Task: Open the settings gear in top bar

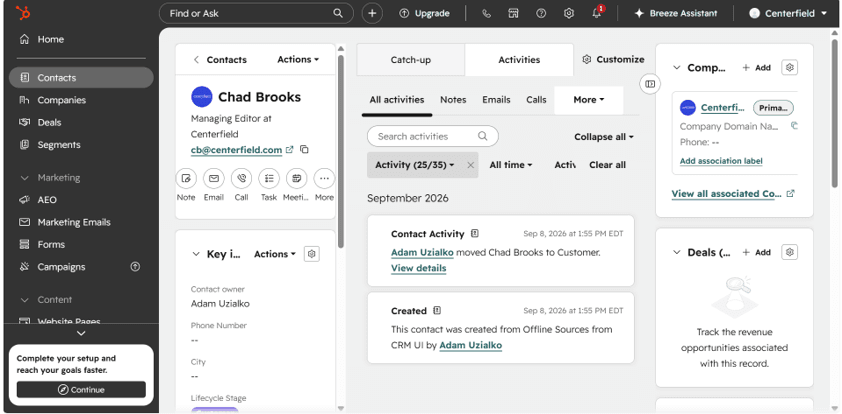Action: click(x=569, y=13)
